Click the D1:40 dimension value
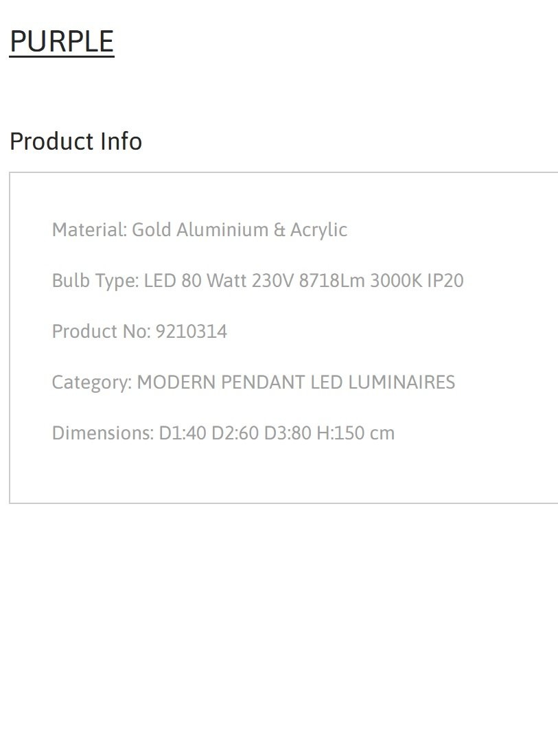 (183, 433)
